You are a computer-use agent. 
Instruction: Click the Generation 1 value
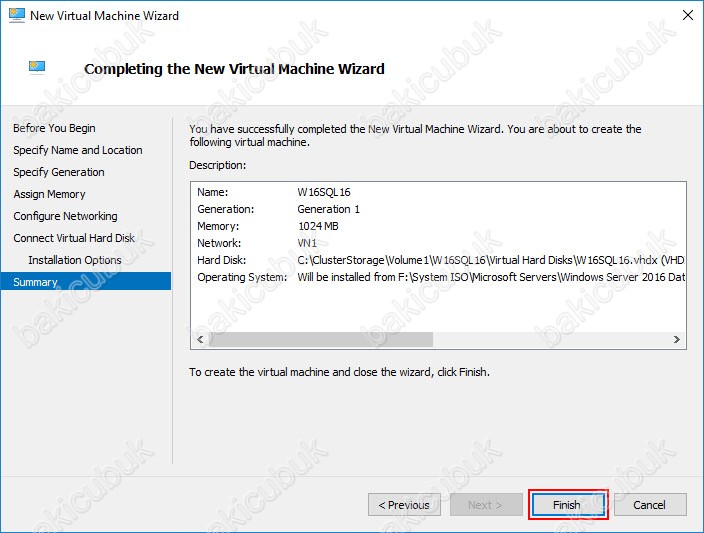[329, 209]
